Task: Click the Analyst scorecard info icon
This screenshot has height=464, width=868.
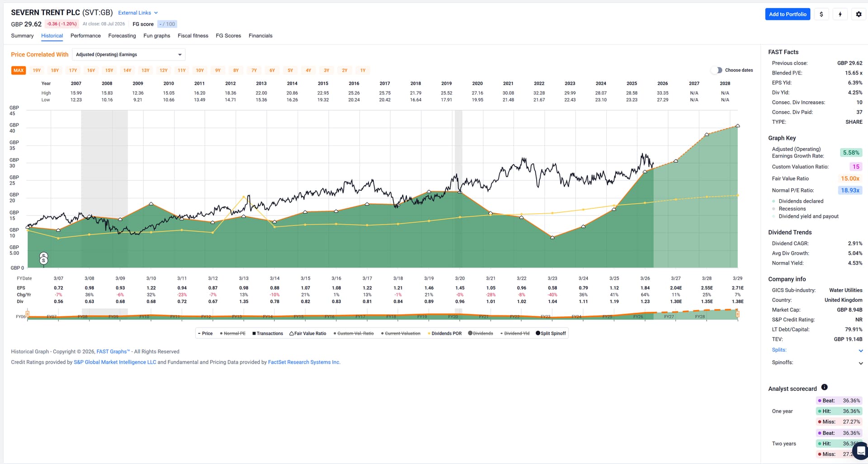Action: coord(824,387)
